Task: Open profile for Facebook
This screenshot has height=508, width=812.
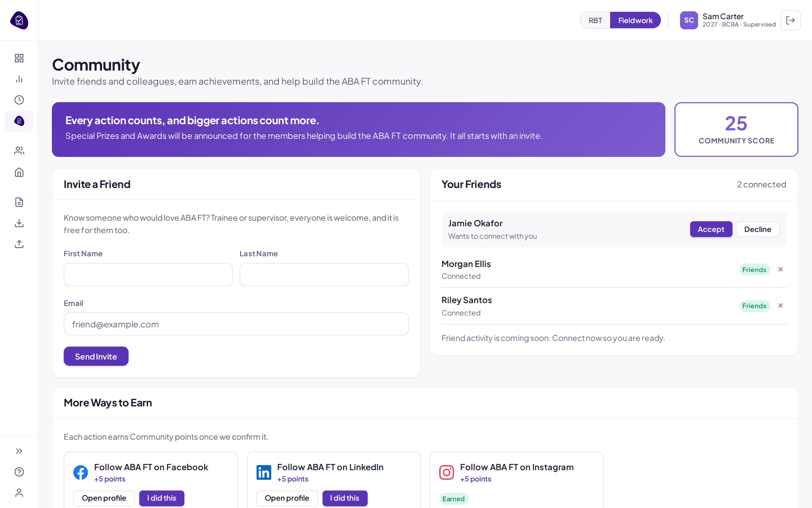Action: tap(104, 498)
